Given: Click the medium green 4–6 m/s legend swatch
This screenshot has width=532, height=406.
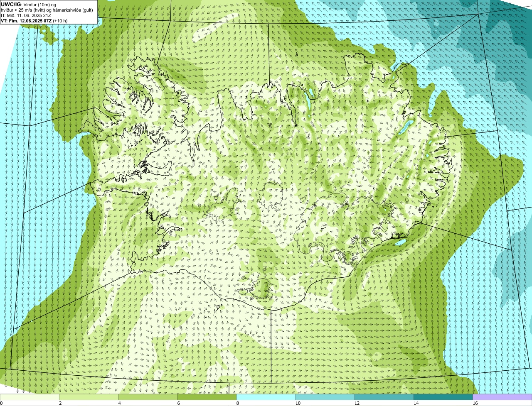Looking at the screenshot, I should pyautogui.click(x=148, y=397).
